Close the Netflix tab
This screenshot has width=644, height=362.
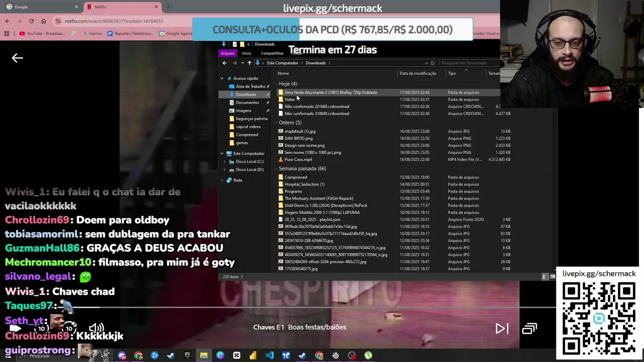[156, 7]
